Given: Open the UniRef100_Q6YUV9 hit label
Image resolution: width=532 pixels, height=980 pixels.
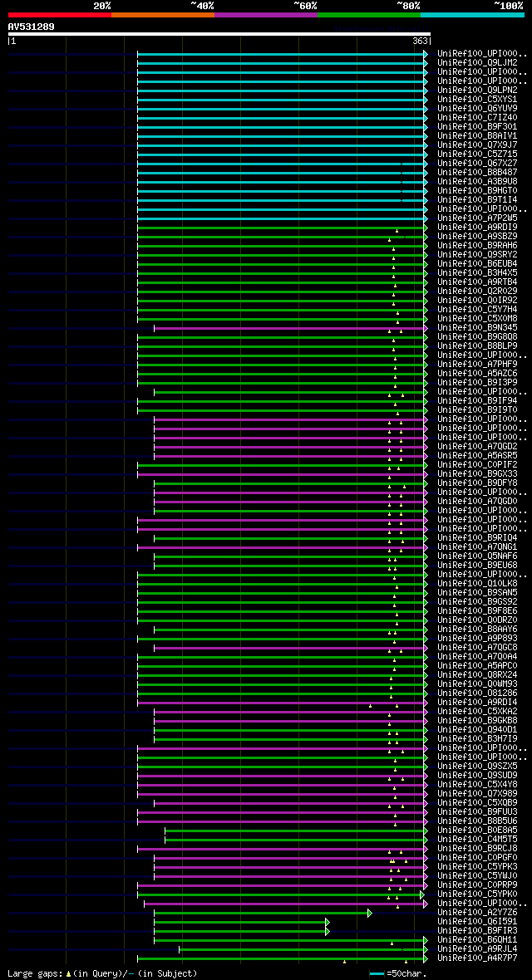Looking at the screenshot, I should tap(477, 108).
